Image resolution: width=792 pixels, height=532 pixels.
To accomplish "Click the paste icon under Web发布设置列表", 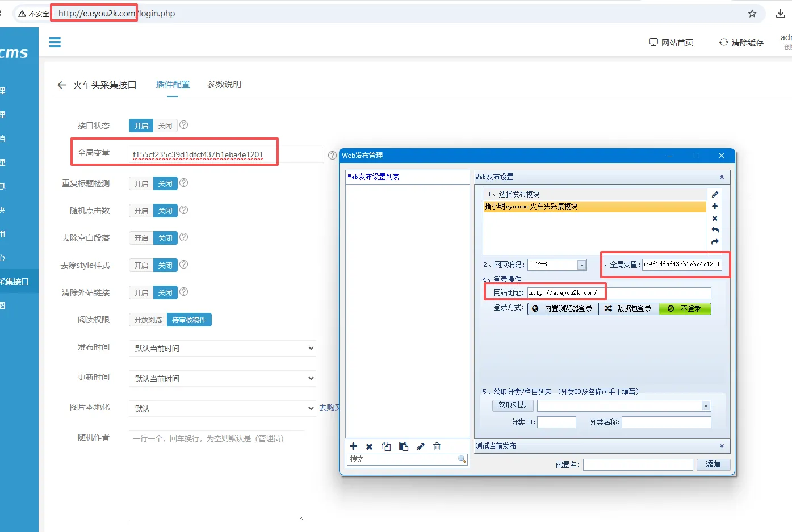I will pos(403,446).
